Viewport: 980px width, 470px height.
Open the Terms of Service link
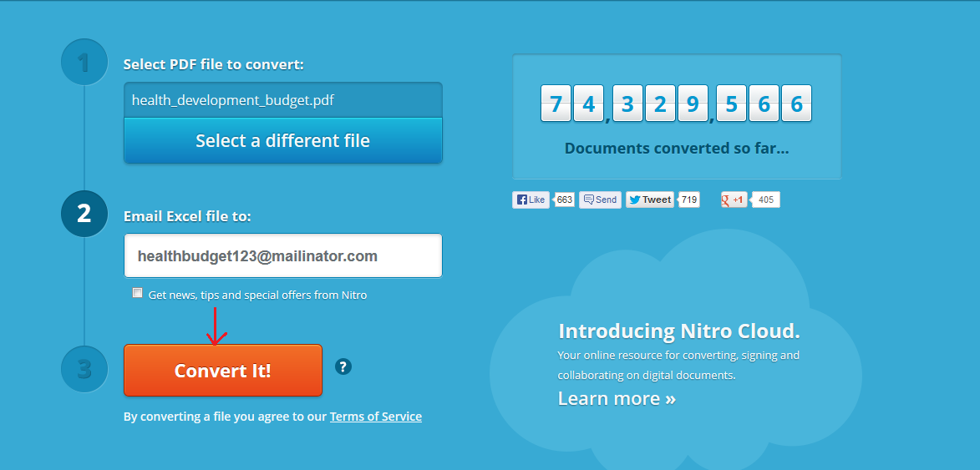coord(376,417)
